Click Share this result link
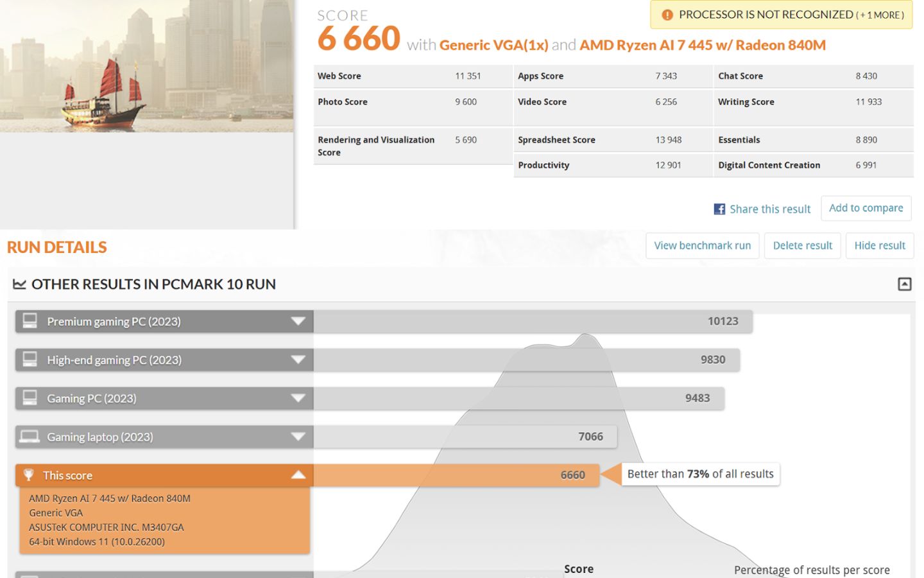Screen dimensions: 924x578 tap(770, 209)
